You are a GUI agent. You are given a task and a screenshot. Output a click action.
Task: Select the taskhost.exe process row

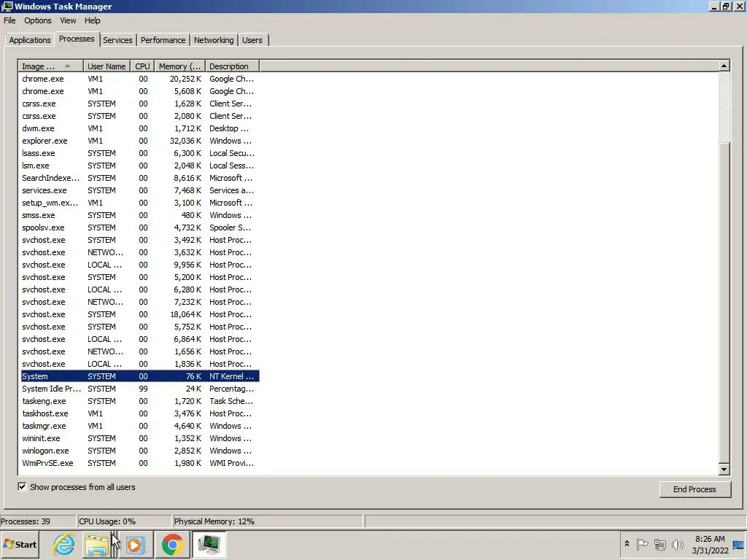140,413
